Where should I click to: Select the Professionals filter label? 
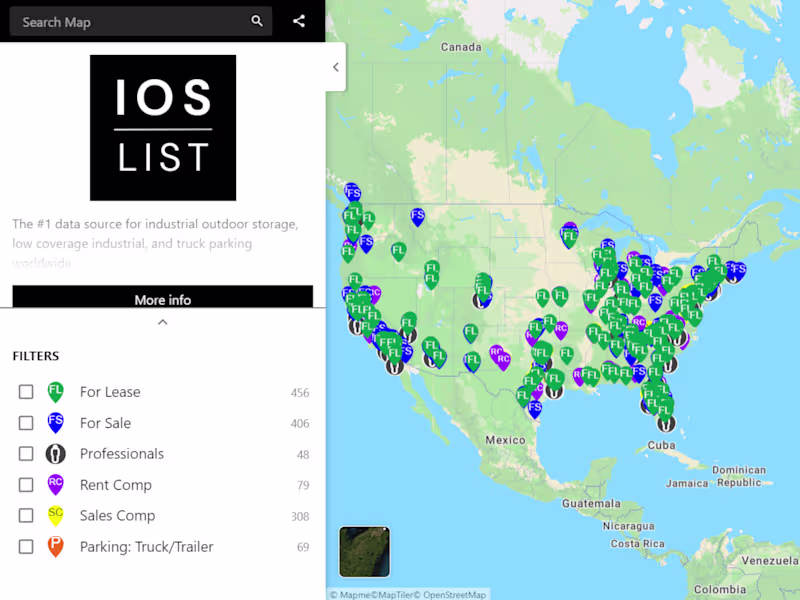[x=122, y=454]
